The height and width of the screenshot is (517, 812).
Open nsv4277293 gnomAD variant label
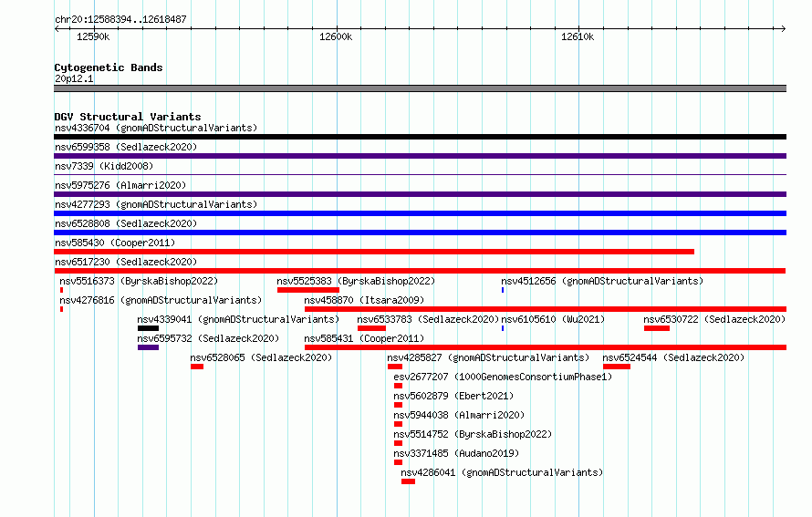click(x=156, y=204)
